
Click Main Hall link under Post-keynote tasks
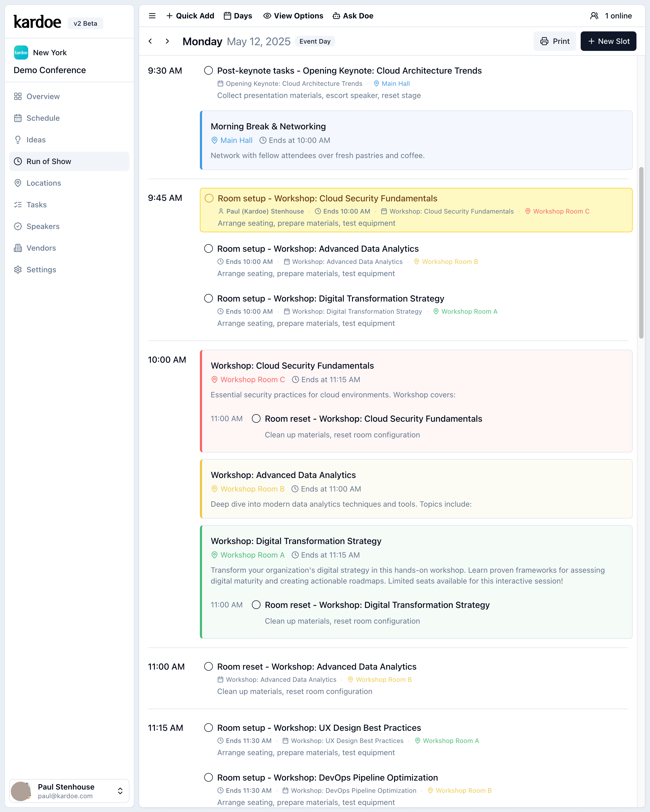pos(392,84)
